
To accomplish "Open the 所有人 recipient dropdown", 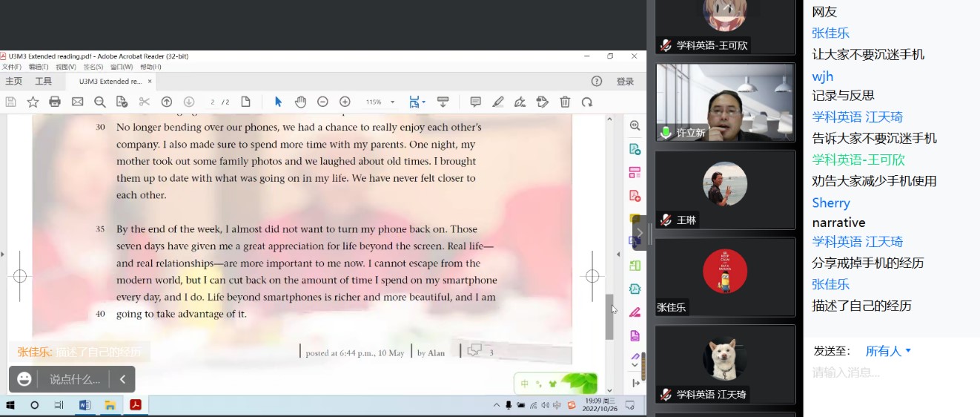I will click(x=888, y=351).
